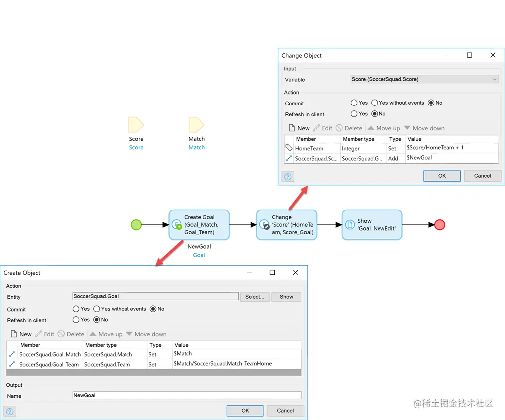Click the blue Match type link

click(x=196, y=147)
